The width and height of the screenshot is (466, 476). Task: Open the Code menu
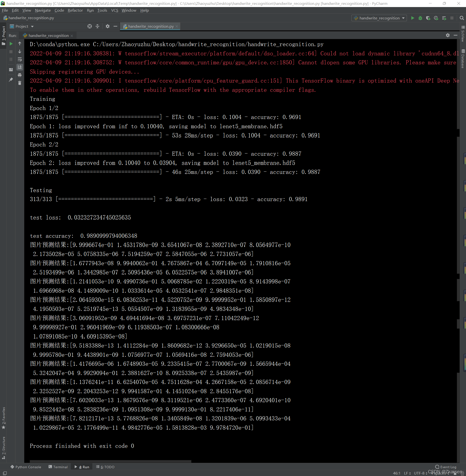tap(59, 10)
